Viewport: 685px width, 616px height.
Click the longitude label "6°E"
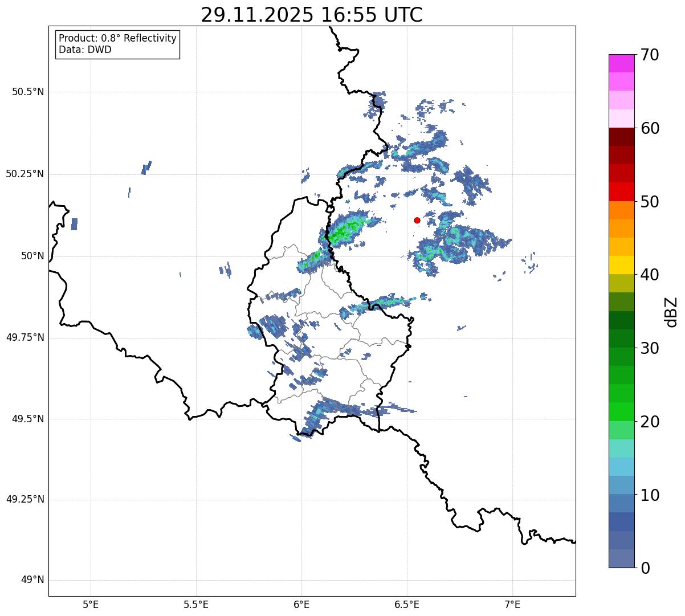pos(301,604)
